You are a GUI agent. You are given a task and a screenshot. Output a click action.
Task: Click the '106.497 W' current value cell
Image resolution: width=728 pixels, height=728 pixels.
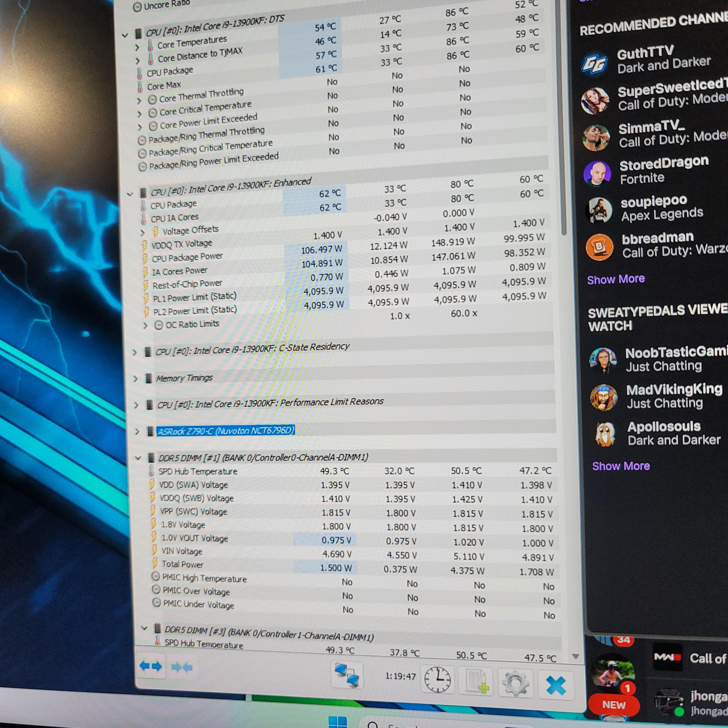pyautogui.click(x=321, y=249)
